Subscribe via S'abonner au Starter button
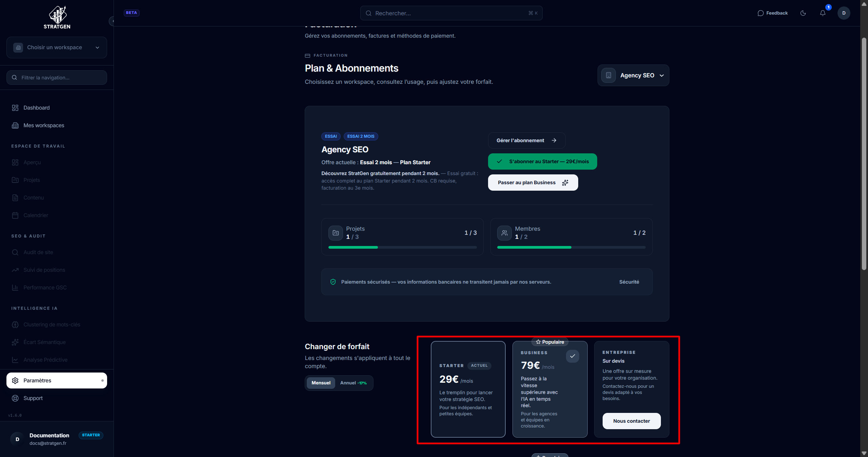Viewport: 868px width, 457px height. click(x=542, y=161)
